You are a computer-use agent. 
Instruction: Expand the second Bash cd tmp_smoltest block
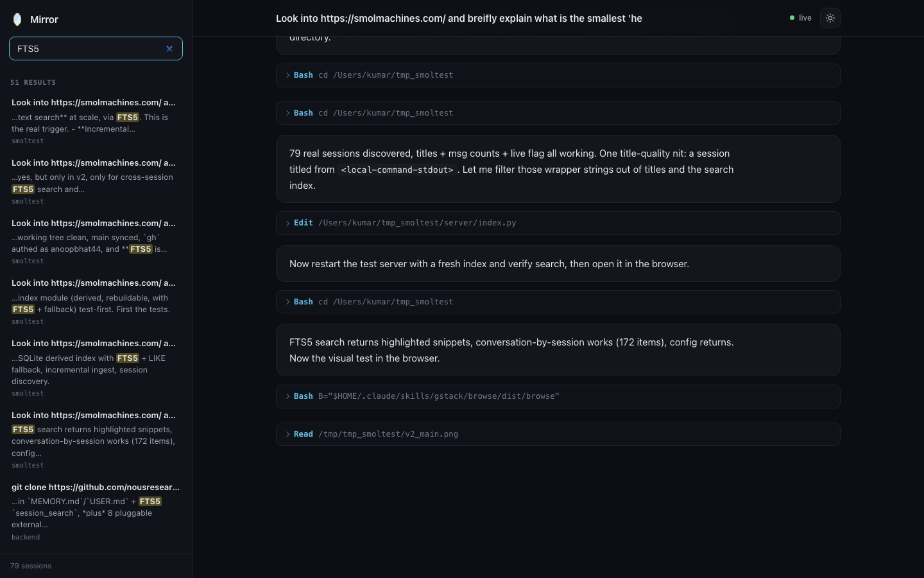tap(558, 113)
